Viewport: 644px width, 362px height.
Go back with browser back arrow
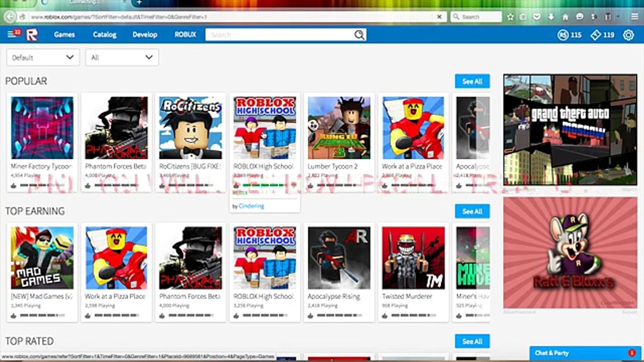10,17
